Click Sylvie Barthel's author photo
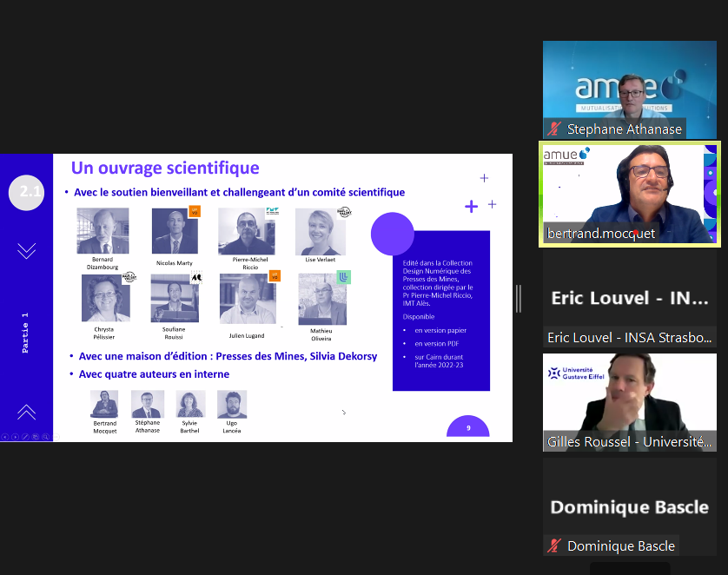Image resolution: width=728 pixels, height=575 pixels. point(190,404)
